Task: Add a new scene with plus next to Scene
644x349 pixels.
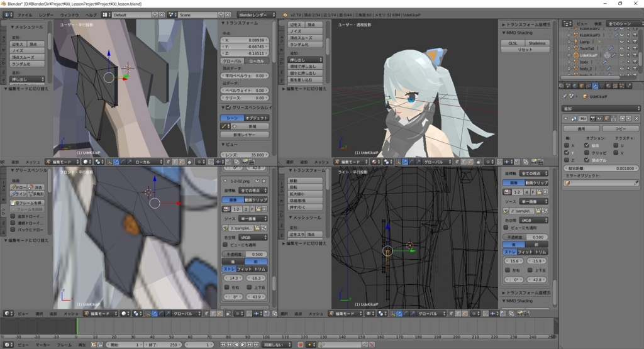Action: tap(221, 15)
